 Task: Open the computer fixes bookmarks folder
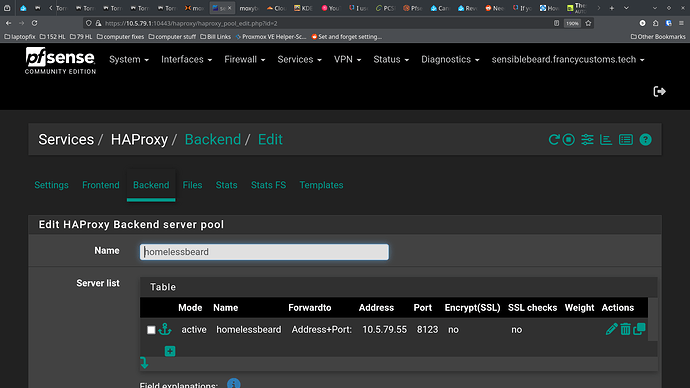click(x=120, y=37)
